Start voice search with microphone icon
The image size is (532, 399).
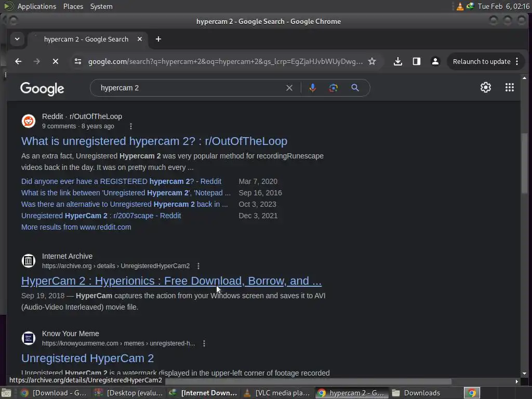click(x=312, y=88)
